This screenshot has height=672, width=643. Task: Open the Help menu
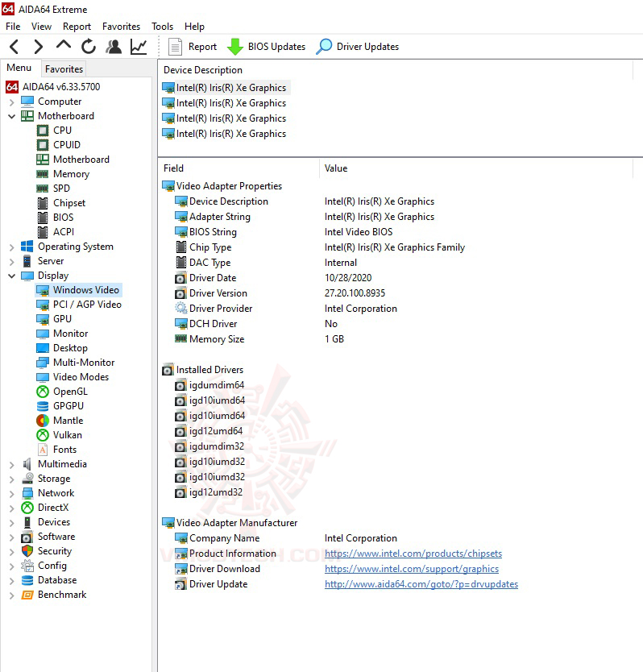tap(194, 27)
